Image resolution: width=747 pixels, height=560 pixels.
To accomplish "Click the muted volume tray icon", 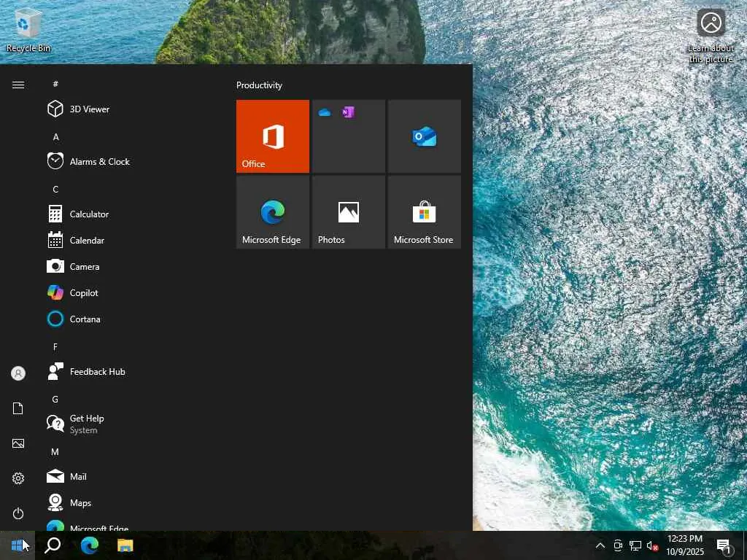I will pos(652,545).
